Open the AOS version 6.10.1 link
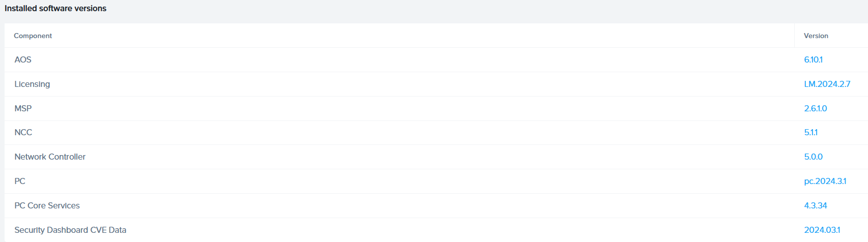Viewport: 868px width, 242px height. pos(813,59)
